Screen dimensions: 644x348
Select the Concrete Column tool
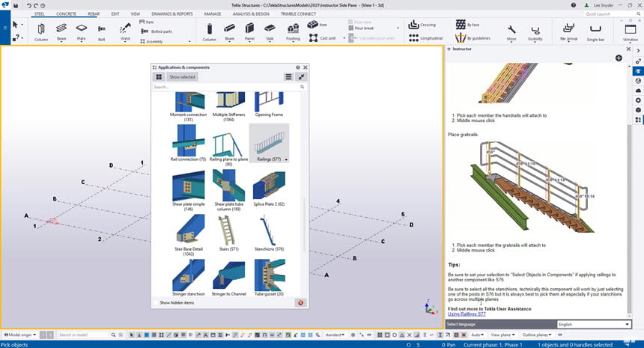(x=209, y=31)
